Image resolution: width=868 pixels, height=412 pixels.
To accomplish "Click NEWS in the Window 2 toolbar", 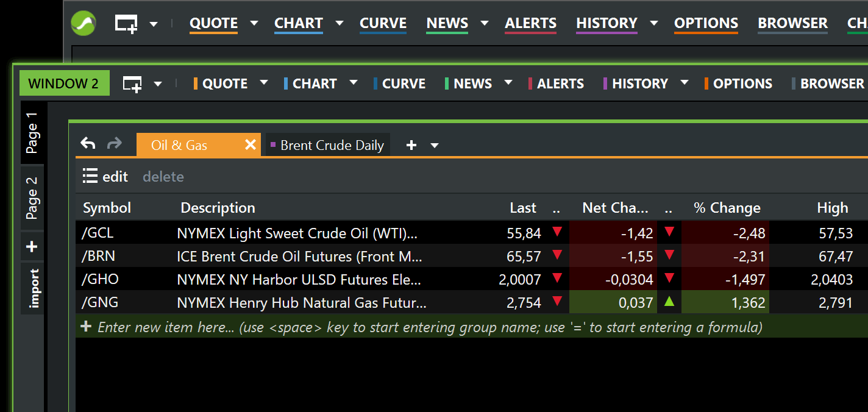I will click(468, 83).
